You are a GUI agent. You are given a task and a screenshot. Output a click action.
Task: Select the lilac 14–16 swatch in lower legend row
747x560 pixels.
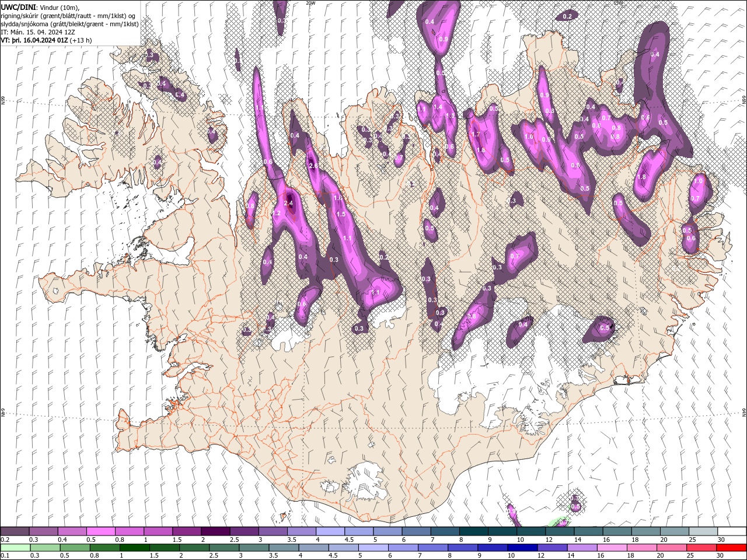[582, 548]
